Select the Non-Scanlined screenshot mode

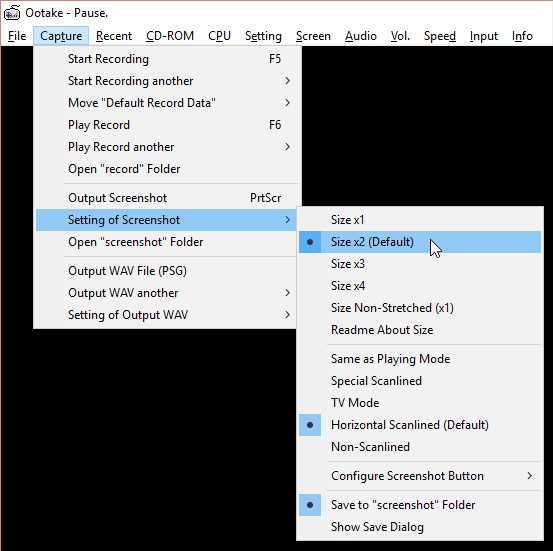pos(420,447)
